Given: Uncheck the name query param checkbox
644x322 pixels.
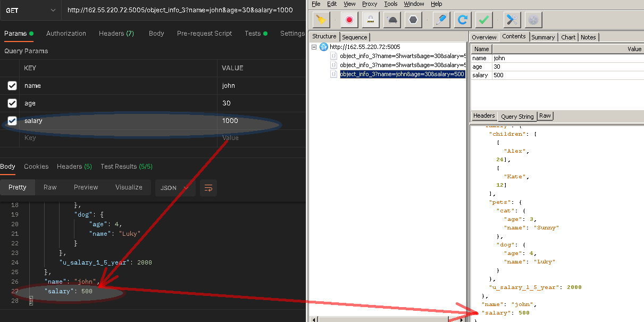Looking at the screenshot, I should click(12, 86).
